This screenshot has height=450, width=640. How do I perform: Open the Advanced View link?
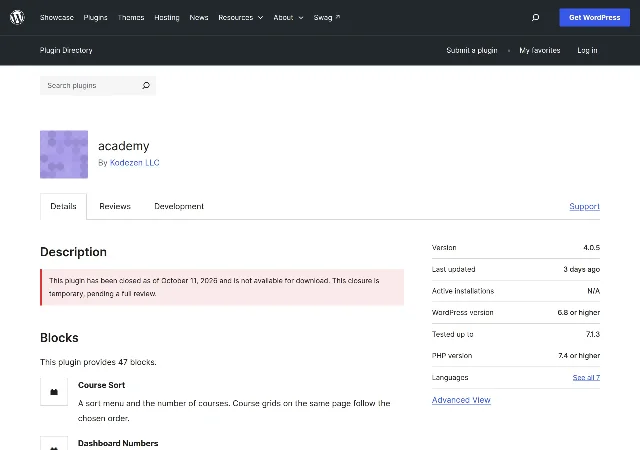pos(461,400)
